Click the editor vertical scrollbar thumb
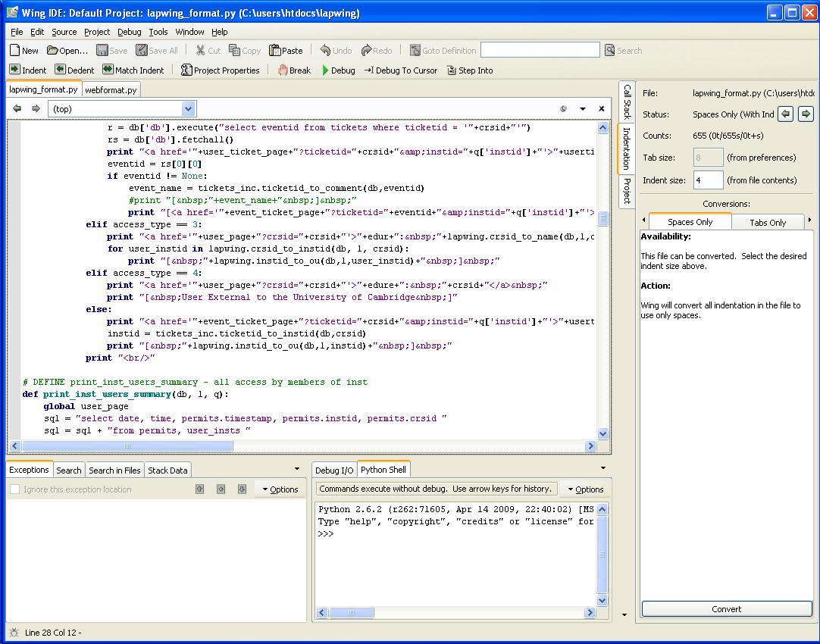Viewport: 820px width, 644px height. point(602,218)
